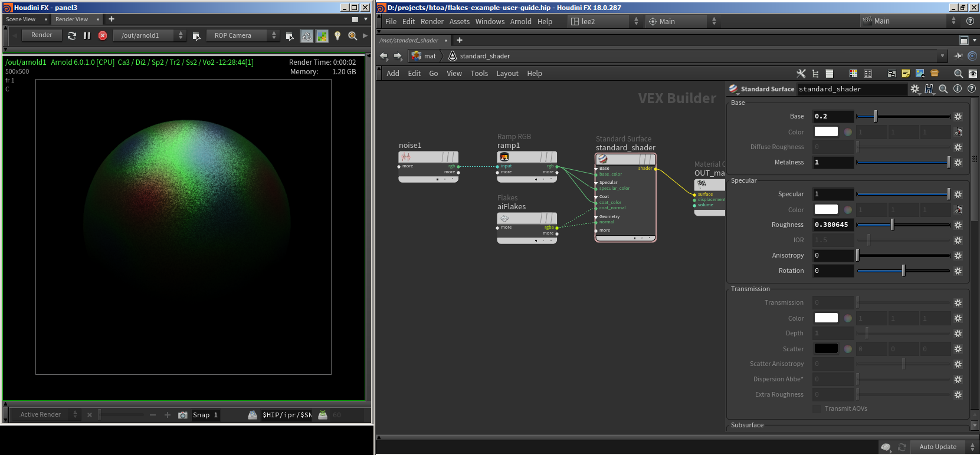
Task: Click the save frame disk icon
Action: (253, 415)
